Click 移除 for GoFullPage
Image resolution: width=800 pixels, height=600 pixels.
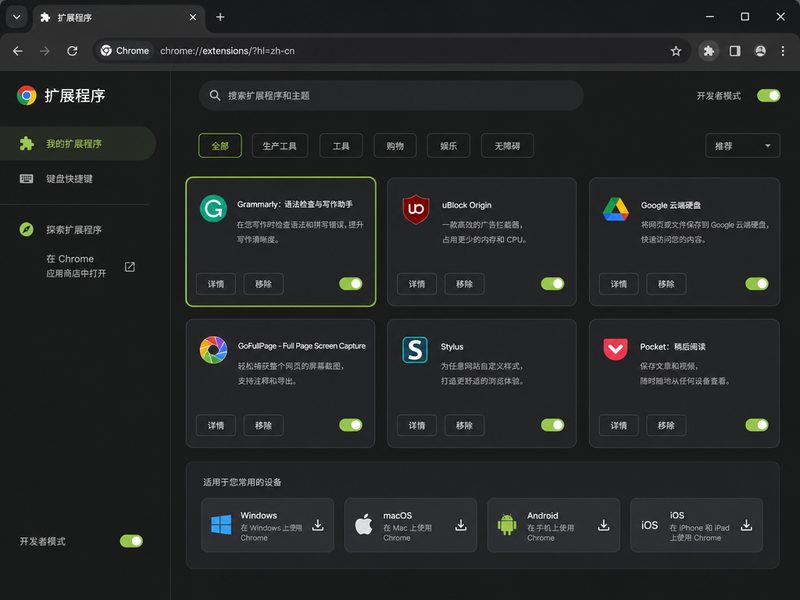click(x=263, y=425)
